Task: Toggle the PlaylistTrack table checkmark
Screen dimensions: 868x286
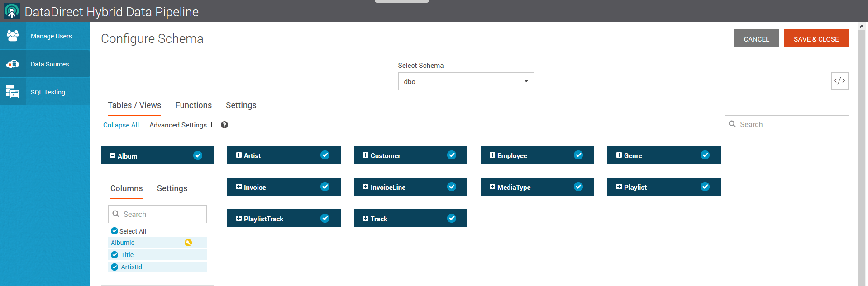Action: click(x=325, y=218)
